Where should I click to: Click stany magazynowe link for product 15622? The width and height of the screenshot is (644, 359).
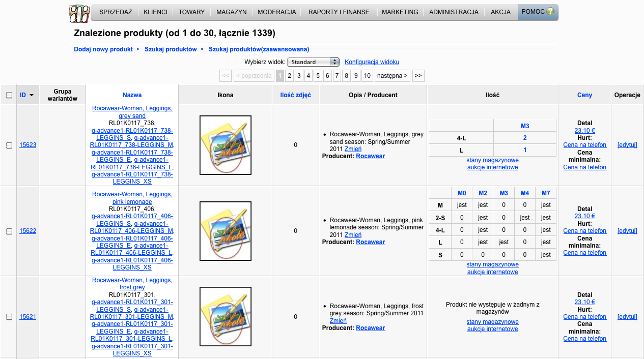point(493,264)
